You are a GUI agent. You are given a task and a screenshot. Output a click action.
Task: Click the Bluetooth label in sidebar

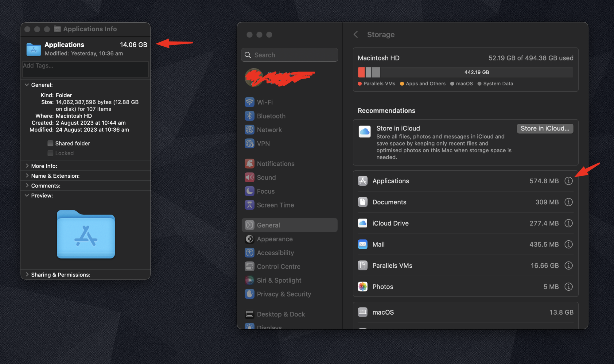(x=271, y=116)
